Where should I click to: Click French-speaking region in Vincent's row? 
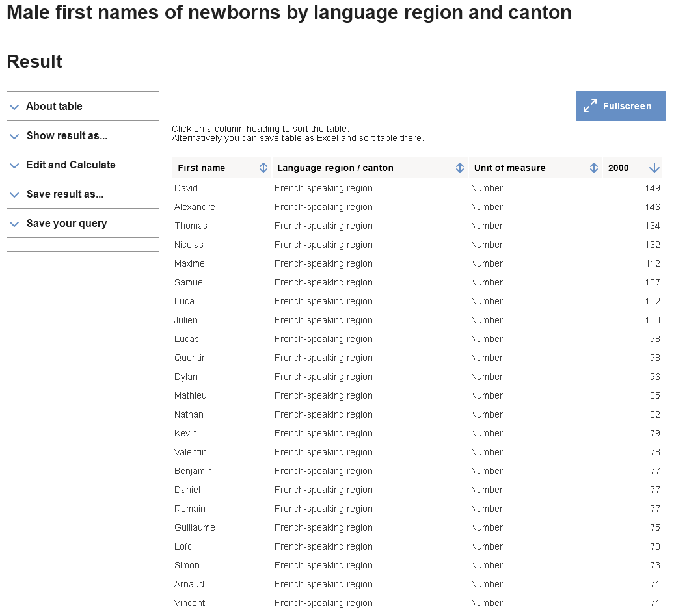[x=323, y=603]
